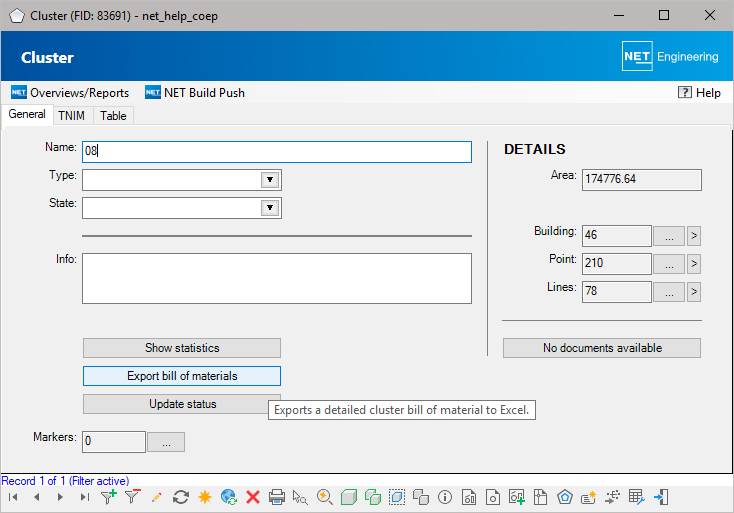Click the document layout sheet icon
Image resolution: width=734 pixels, height=513 pixels.
(540, 497)
